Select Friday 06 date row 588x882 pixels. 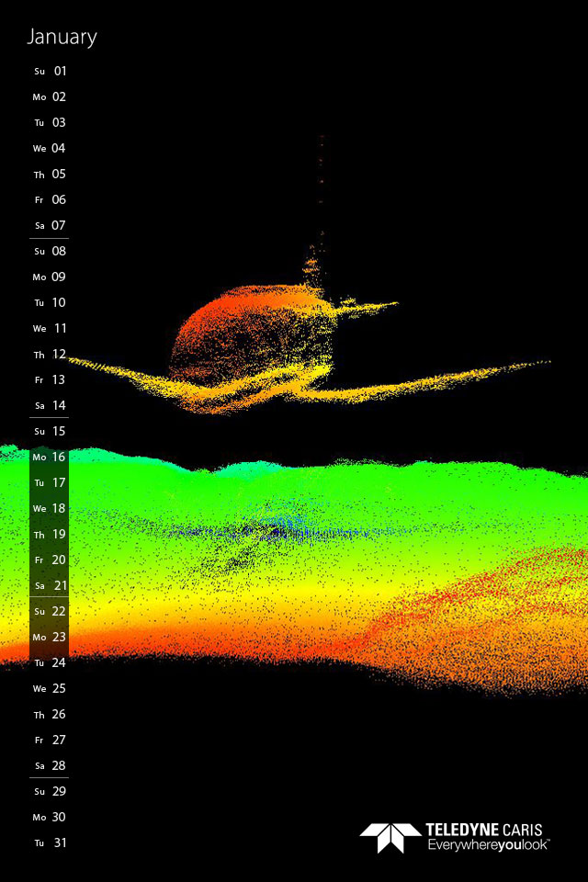coord(50,199)
